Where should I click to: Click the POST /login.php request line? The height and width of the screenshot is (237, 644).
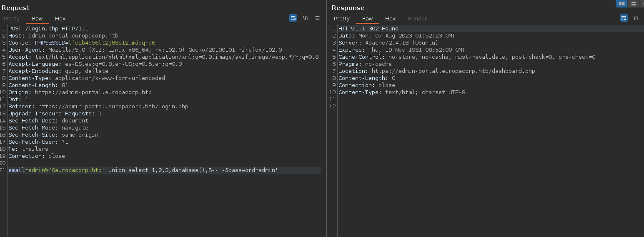(48, 28)
